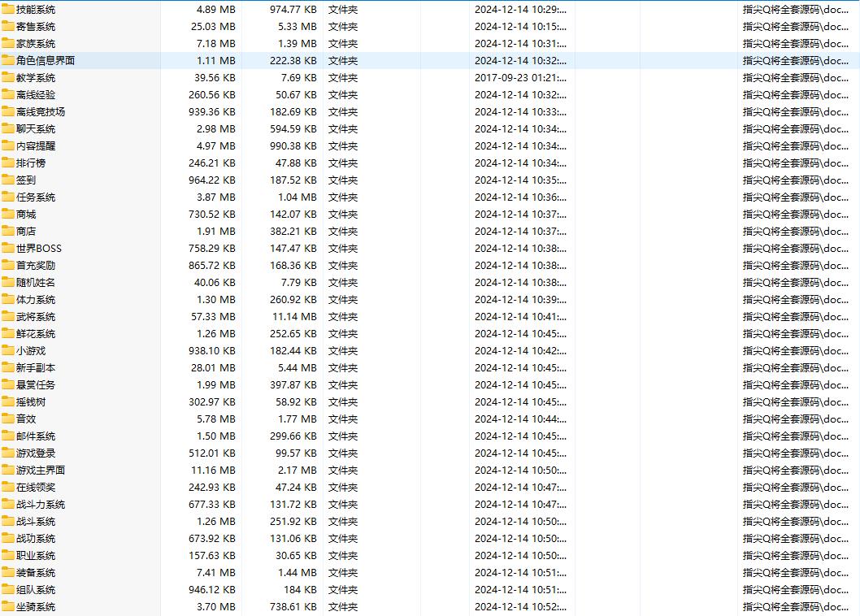Viewport: 860px width, 616px height.
Task: Select the 任务系统 folder name
Action: click(36, 197)
